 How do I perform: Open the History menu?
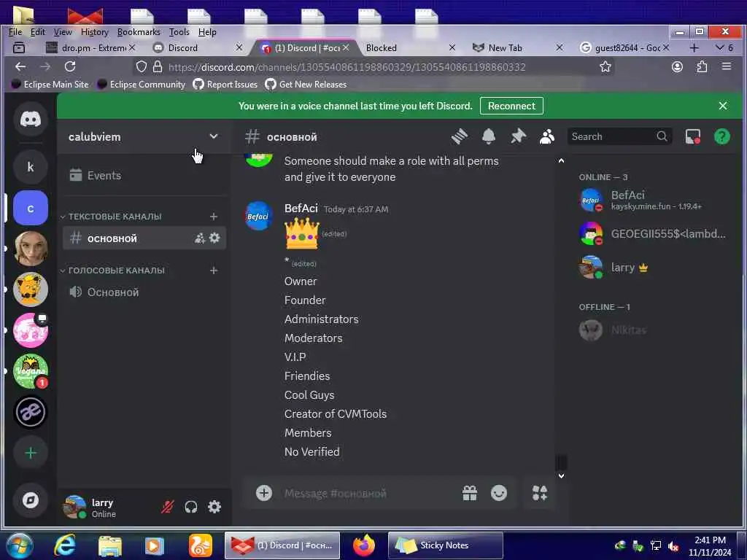(x=94, y=32)
